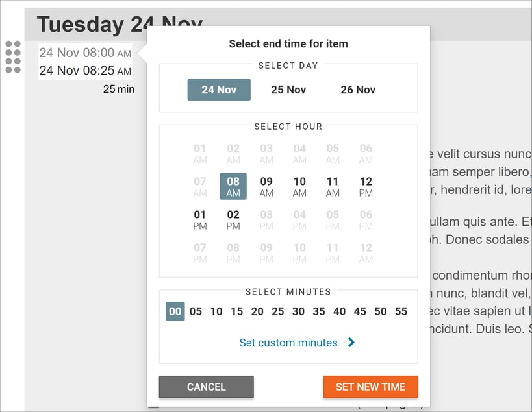Click the chevron next to Set custom minutes
This screenshot has height=412, width=532.
click(351, 343)
